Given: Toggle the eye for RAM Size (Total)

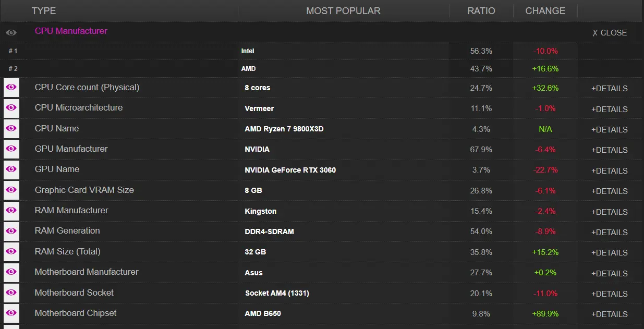Looking at the screenshot, I should 11,252.
